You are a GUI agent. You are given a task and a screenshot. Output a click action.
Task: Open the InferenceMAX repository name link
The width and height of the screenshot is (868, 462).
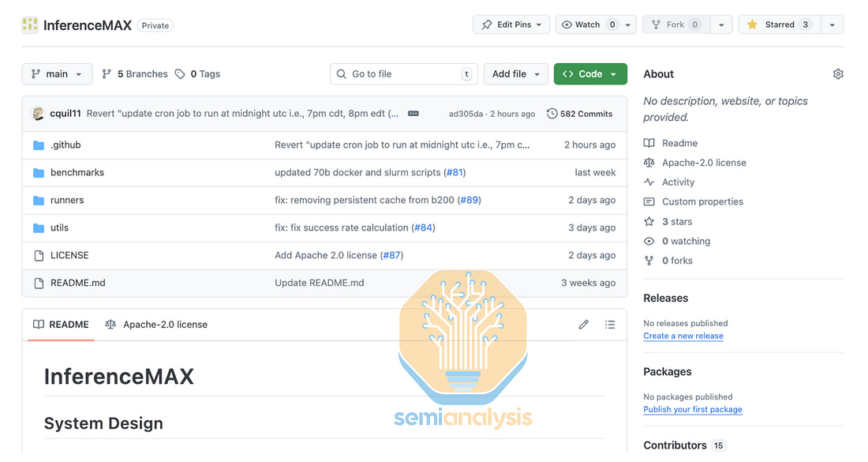88,25
